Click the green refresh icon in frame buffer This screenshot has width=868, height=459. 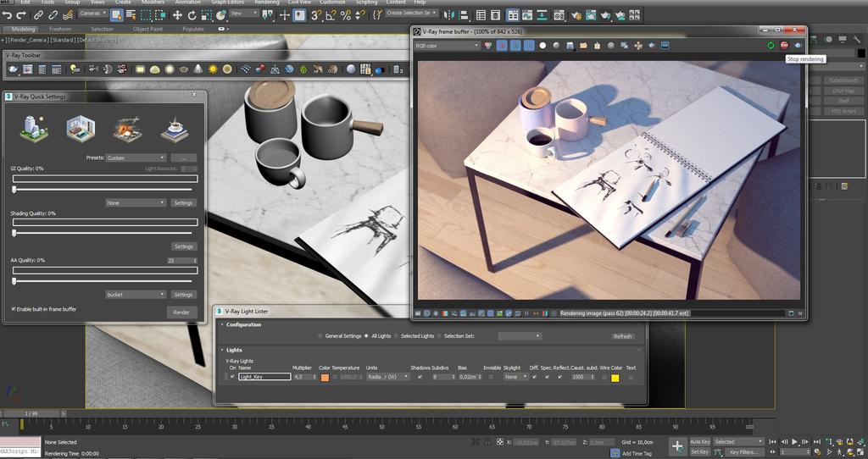coord(771,46)
